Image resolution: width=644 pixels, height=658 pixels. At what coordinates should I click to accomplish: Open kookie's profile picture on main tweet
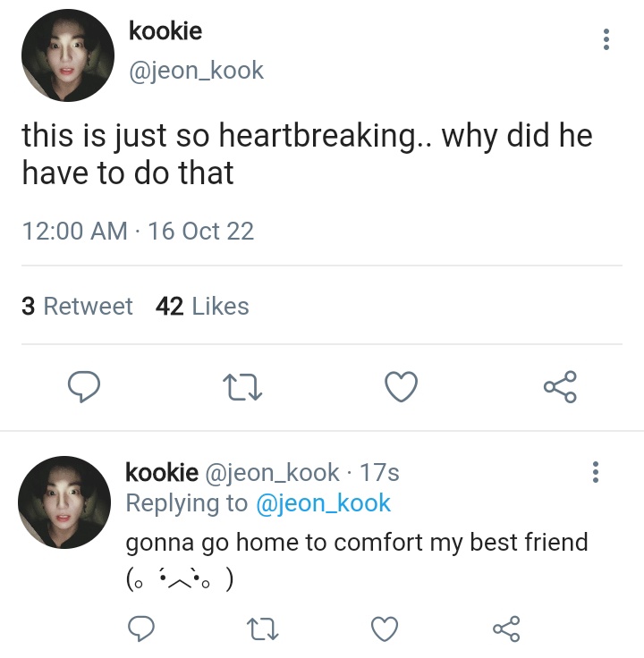(68, 55)
